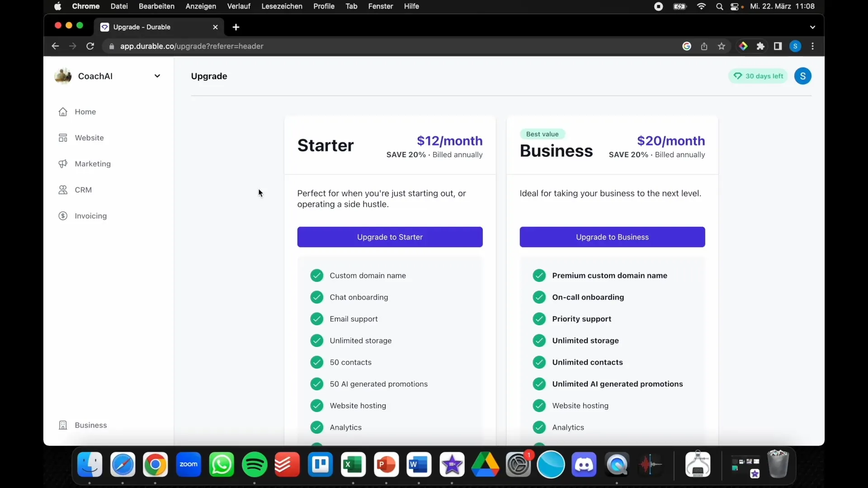The image size is (868, 488).
Task: Bookmark this page with the star
Action: [x=722, y=46]
